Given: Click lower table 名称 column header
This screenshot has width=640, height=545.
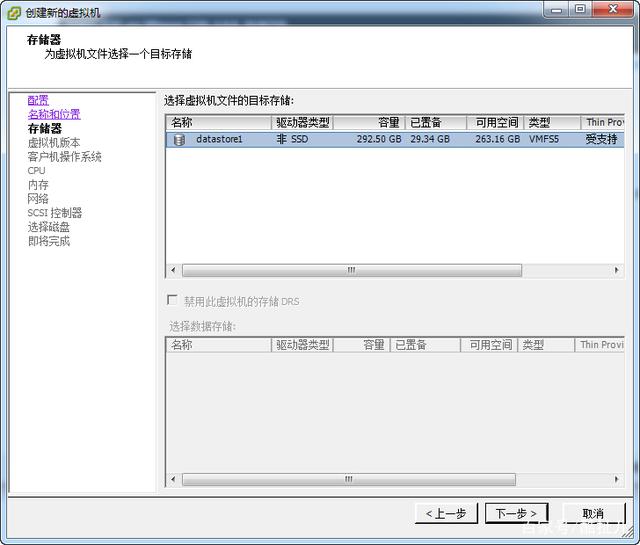Looking at the screenshot, I should click(219, 345).
